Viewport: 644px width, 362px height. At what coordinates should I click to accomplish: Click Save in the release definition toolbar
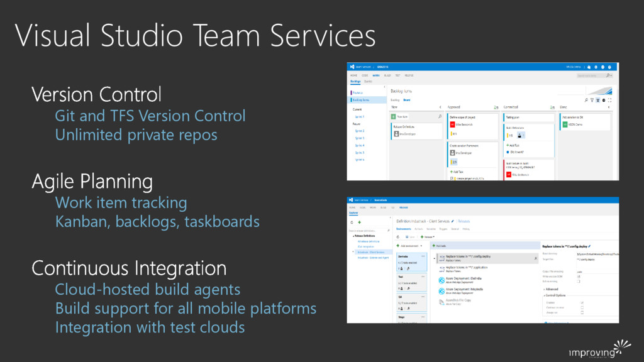tap(410, 237)
